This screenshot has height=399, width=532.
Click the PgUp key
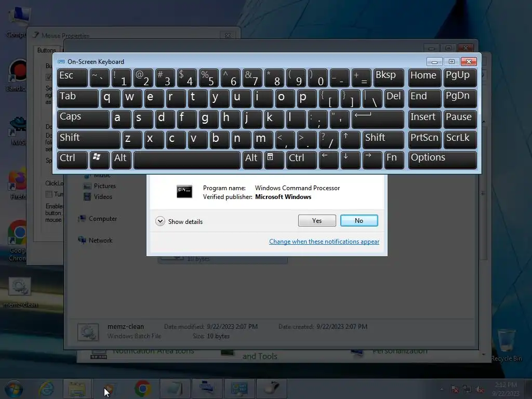coord(460,78)
